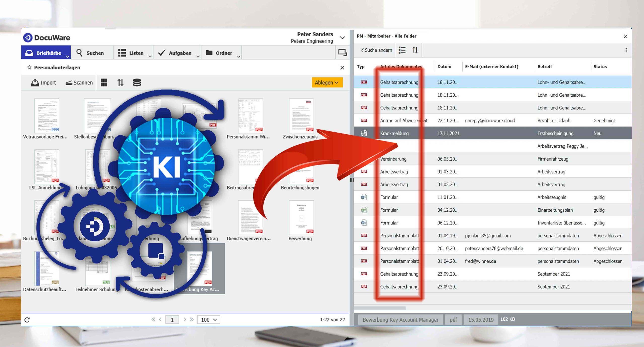Image resolution: width=644 pixels, height=347 pixels.
Task: Click the panel splitter handle
Action: point(351,180)
